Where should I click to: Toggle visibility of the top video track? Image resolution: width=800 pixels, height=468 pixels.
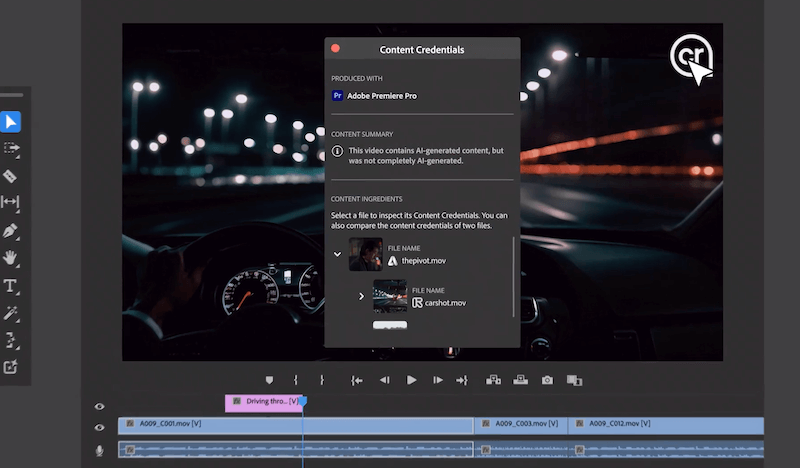coord(99,407)
